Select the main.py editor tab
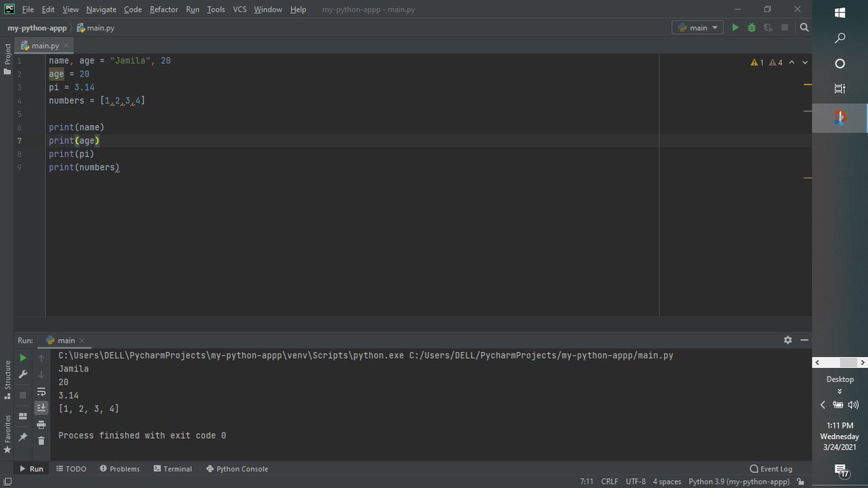 [x=44, y=46]
